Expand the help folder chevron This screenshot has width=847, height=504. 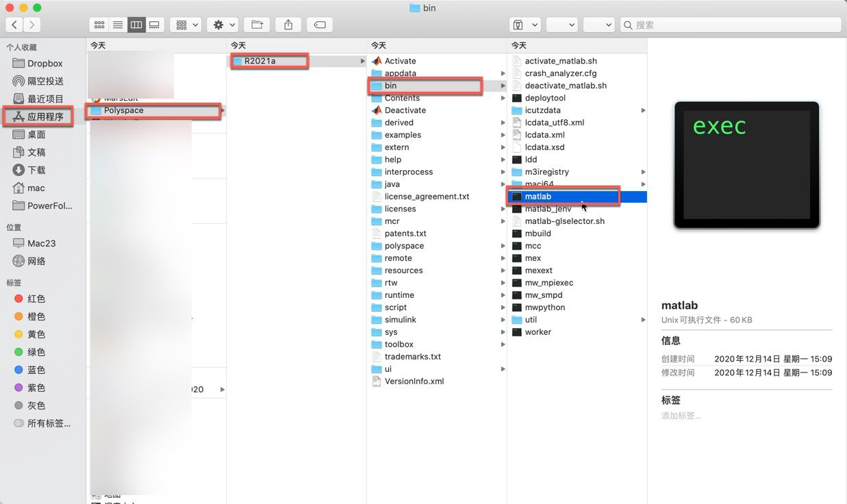tap(503, 160)
